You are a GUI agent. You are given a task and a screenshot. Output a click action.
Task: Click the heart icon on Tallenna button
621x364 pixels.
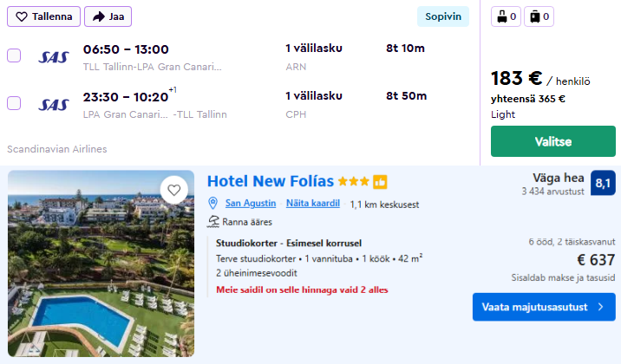pyautogui.click(x=22, y=16)
